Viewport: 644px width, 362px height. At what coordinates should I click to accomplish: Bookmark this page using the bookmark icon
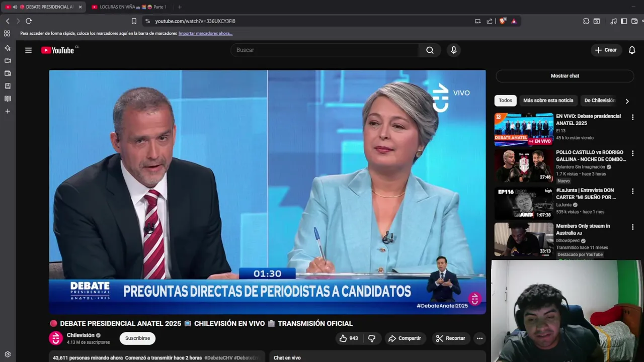[x=134, y=21]
